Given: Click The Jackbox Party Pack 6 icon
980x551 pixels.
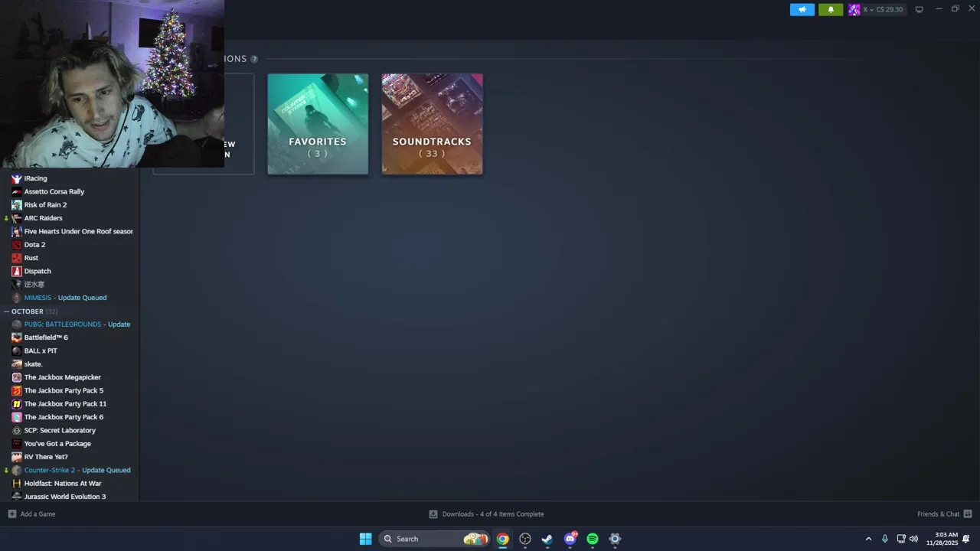Looking at the screenshot, I should click(17, 417).
